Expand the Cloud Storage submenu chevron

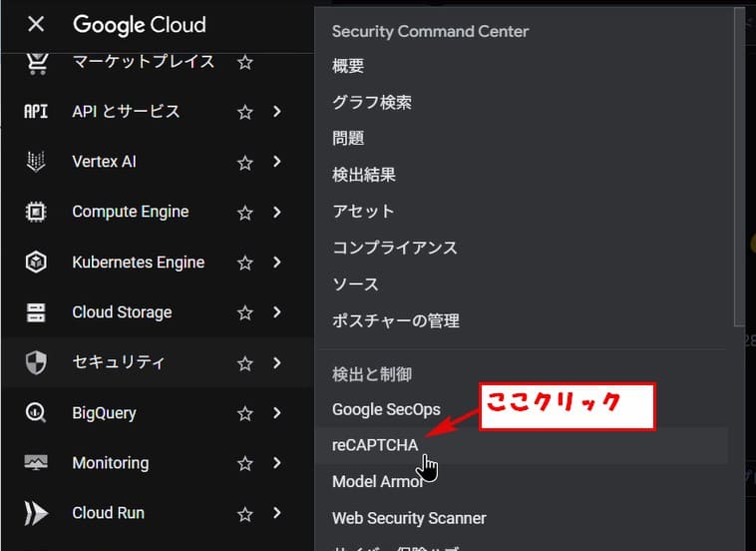[277, 312]
